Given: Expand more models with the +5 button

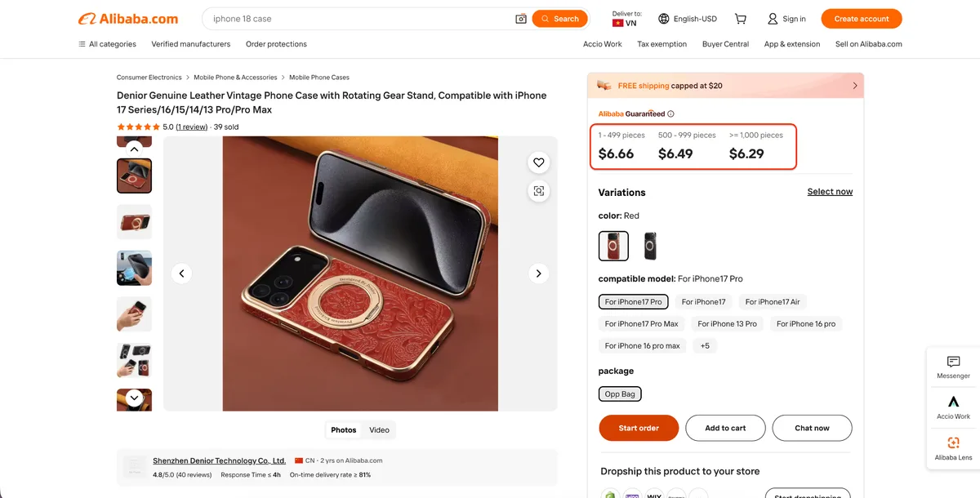Looking at the screenshot, I should 705,345.
